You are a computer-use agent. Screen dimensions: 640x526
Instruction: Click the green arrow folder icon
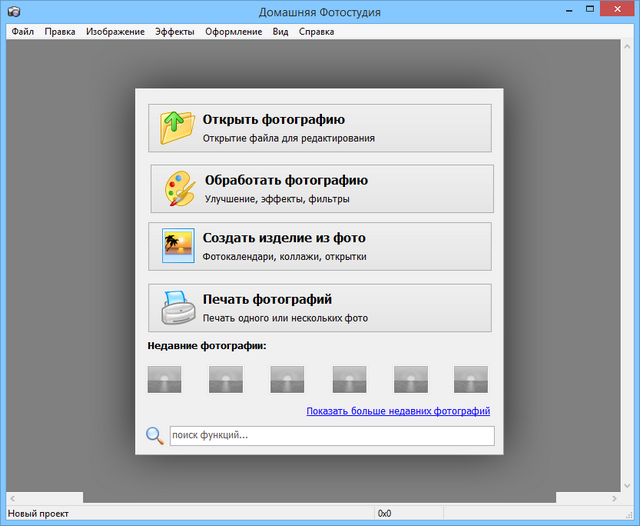178,128
